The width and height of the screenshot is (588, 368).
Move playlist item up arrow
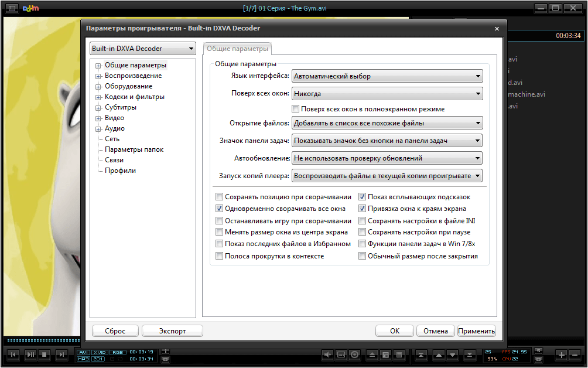point(439,355)
